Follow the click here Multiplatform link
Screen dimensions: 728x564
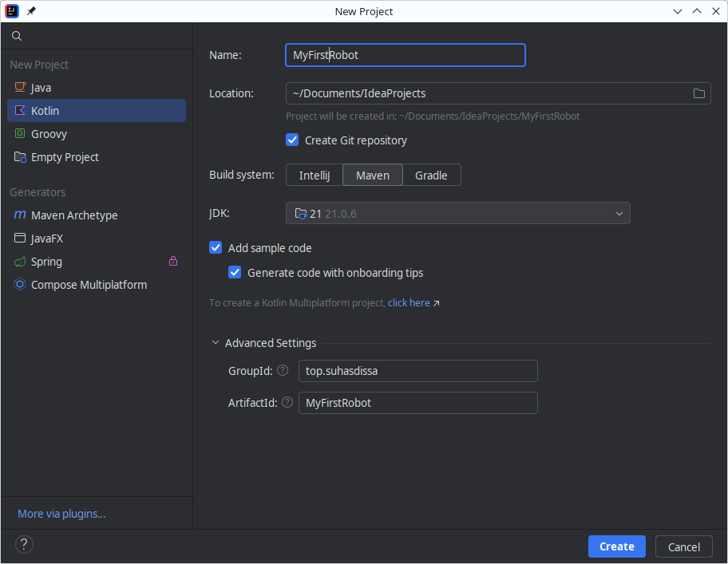click(x=409, y=303)
